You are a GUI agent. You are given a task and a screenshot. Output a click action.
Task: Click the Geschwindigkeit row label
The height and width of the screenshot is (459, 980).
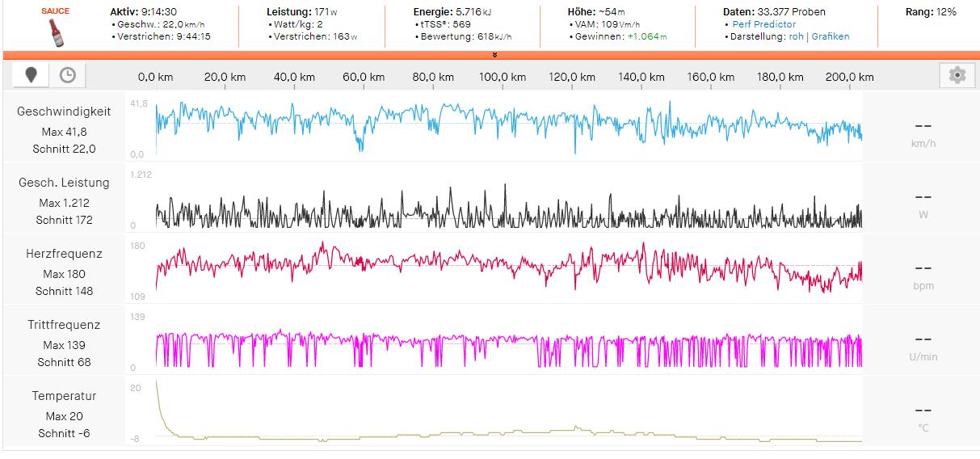click(x=64, y=112)
